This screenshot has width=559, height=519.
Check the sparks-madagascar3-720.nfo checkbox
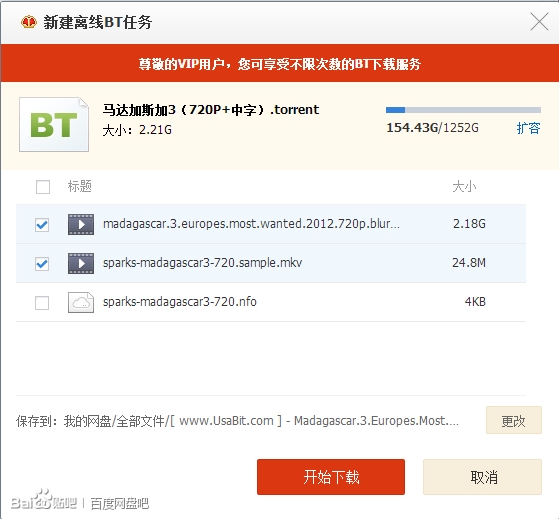(42, 303)
